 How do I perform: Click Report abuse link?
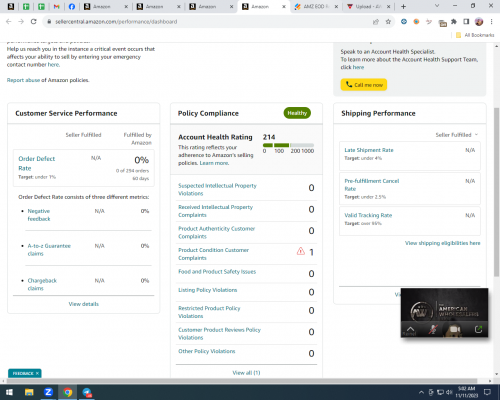[23, 80]
